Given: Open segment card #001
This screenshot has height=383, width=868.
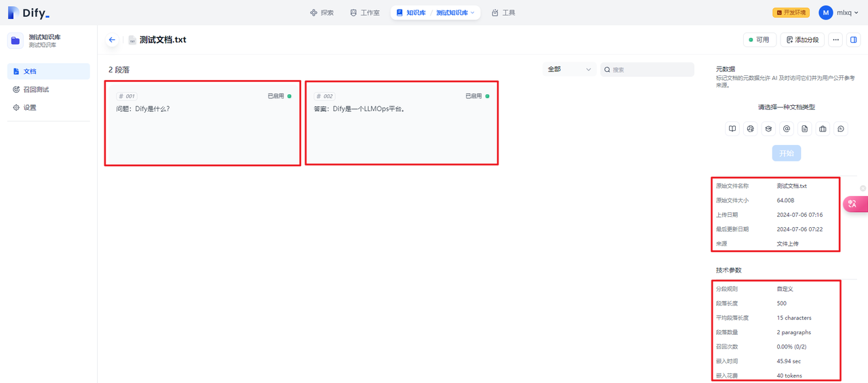Looking at the screenshot, I should [202, 123].
